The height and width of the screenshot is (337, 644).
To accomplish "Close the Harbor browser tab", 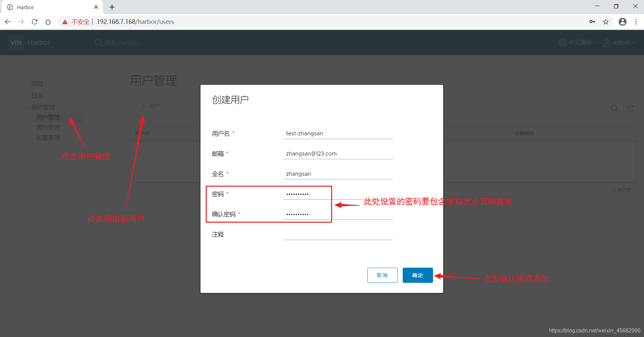I will point(96,7).
